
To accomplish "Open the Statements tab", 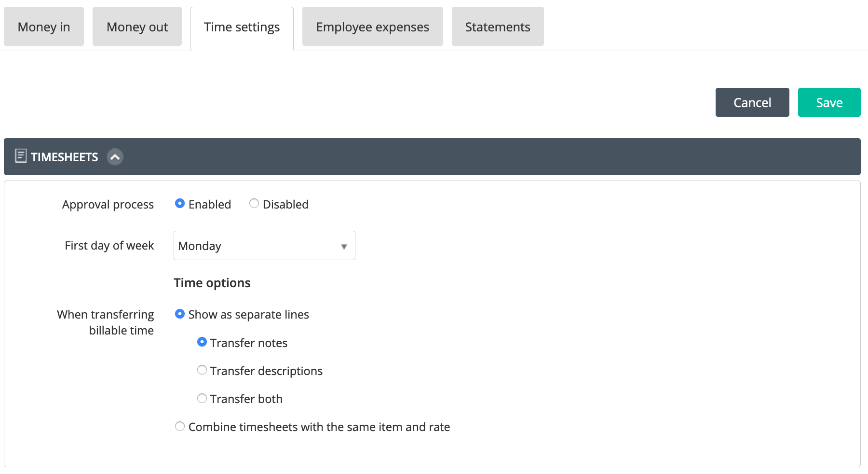I will (x=498, y=27).
